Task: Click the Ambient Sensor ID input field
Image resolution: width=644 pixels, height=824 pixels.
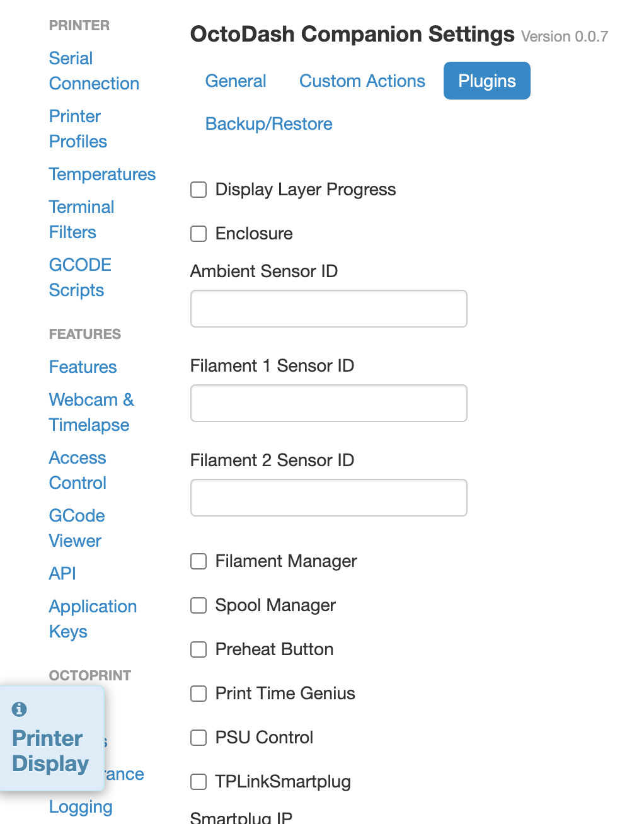Action: (x=328, y=309)
